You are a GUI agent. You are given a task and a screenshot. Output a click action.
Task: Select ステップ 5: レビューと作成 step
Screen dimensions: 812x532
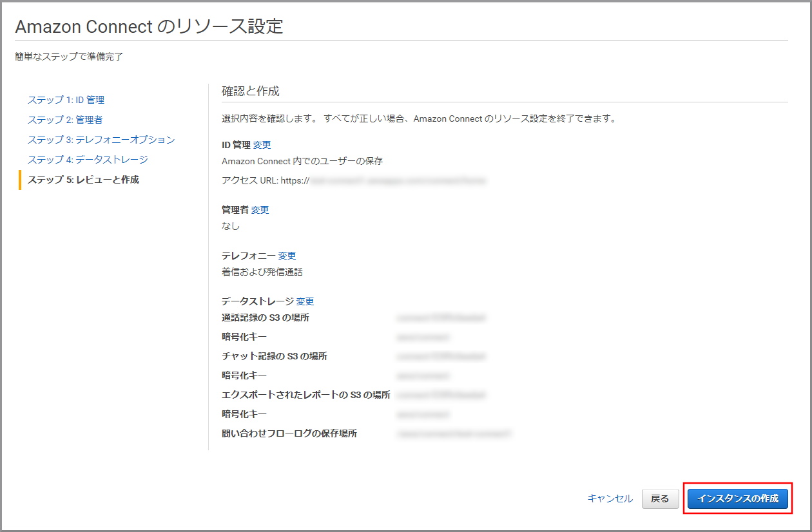[83, 180]
